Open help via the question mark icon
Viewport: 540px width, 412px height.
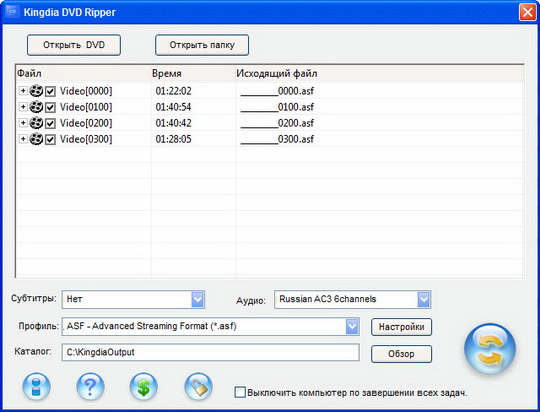90,387
